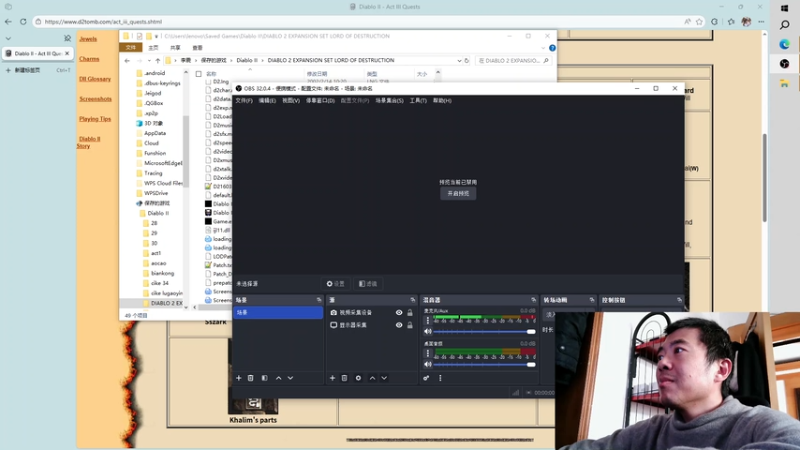Open 桌面音频 channel three-dot options
The height and width of the screenshot is (450, 800).
(x=428, y=353)
